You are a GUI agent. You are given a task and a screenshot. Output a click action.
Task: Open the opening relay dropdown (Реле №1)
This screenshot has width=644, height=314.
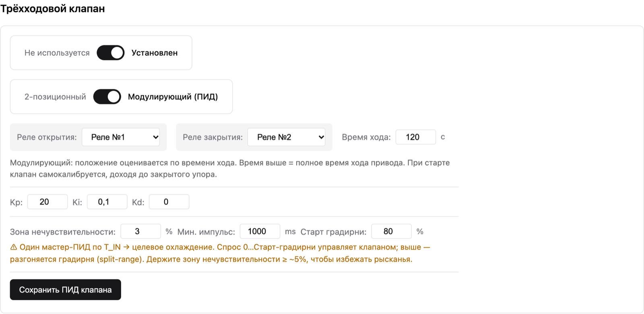(121, 137)
